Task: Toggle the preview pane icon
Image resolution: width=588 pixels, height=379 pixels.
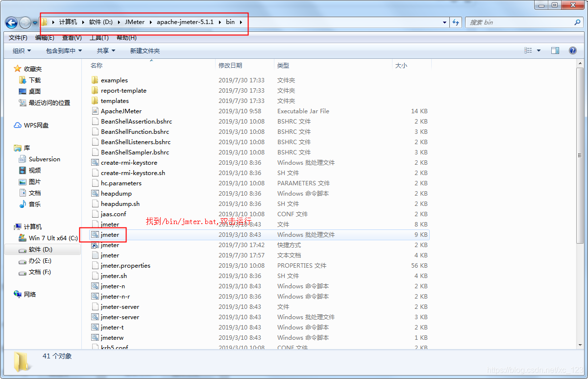Action: coord(555,51)
